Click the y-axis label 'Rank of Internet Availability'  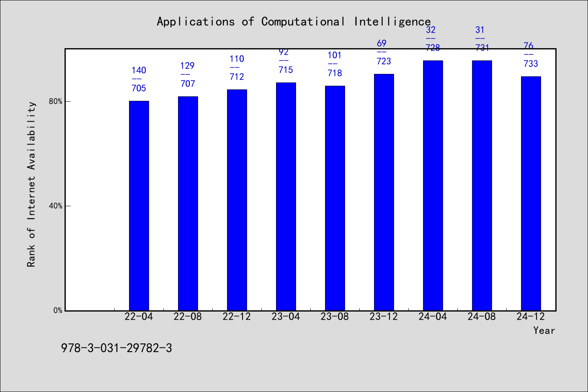point(31,184)
